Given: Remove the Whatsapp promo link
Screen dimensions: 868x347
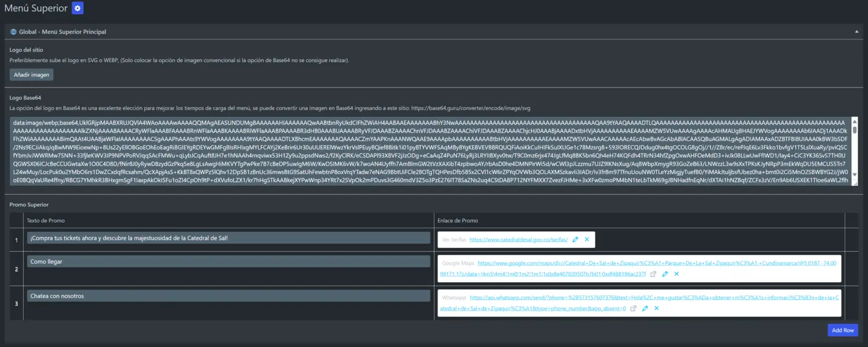Looking at the screenshot, I should 656,309.
